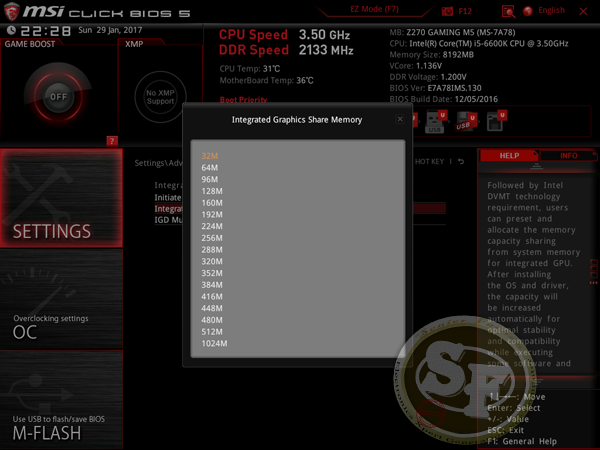600x450 pixels.
Task: Select the 384M entry
Action: coord(212,285)
